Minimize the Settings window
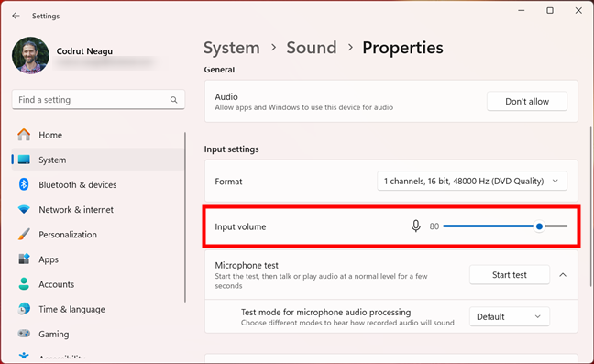Screen dimensions: 594x364 point(522,11)
